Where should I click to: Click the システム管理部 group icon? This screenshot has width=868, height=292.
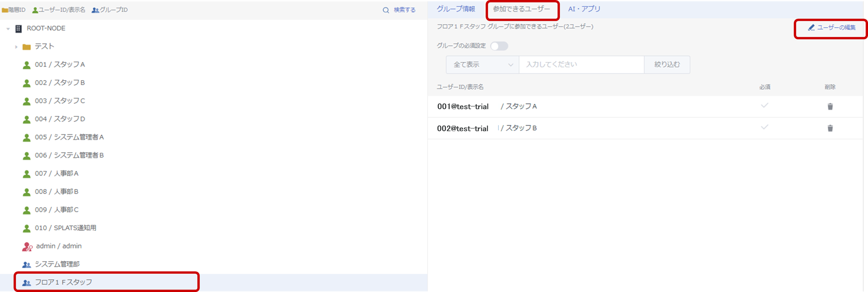27,265
